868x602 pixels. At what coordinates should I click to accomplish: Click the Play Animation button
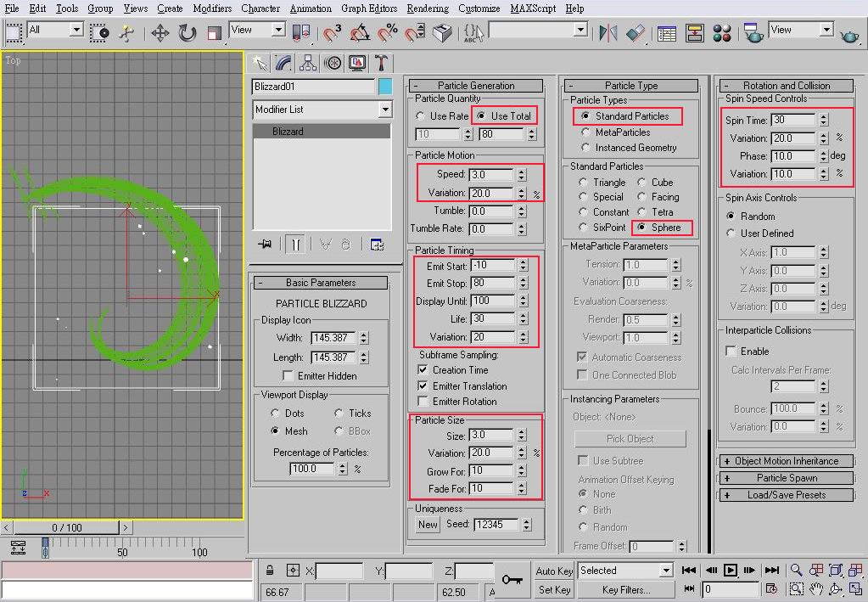(x=731, y=570)
